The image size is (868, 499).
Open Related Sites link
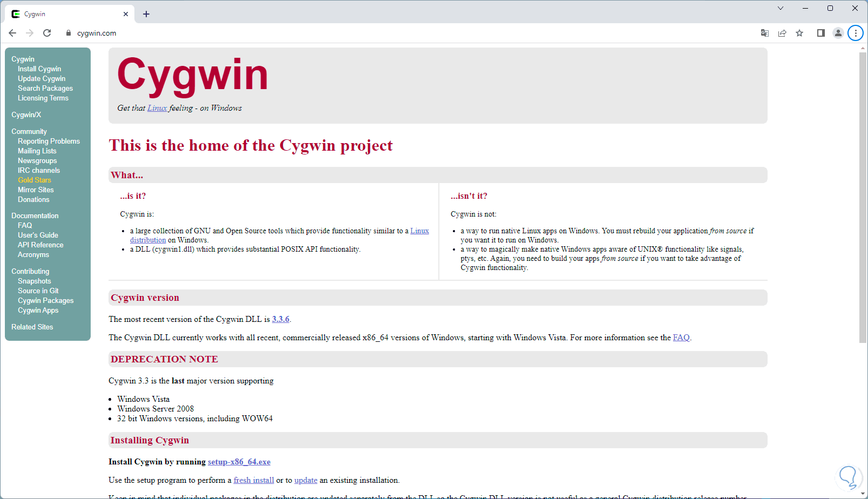pyautogui.click(x=32, y=327)
